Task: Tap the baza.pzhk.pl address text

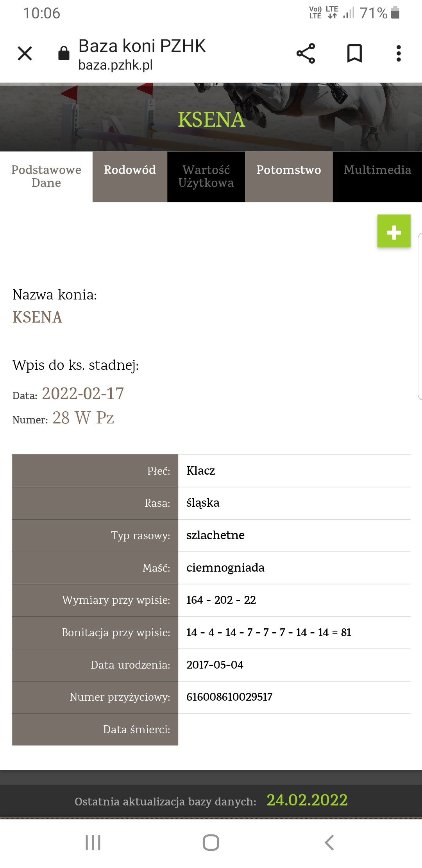Action: pyautogui.click(x=115, y=65)
